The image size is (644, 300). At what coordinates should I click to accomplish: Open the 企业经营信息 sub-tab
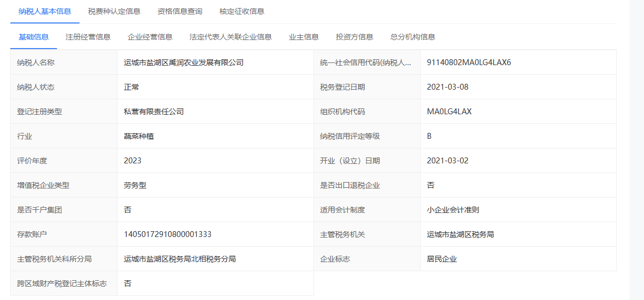[x=150, y=37]
